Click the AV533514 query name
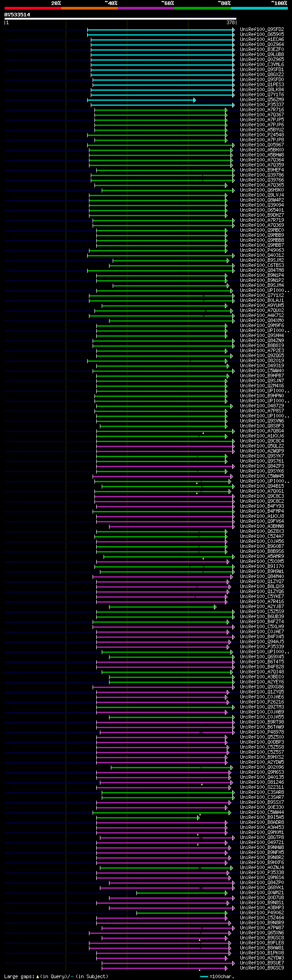Image resolution: width=292 pixels, height=980 pixels. click(17, 15)
